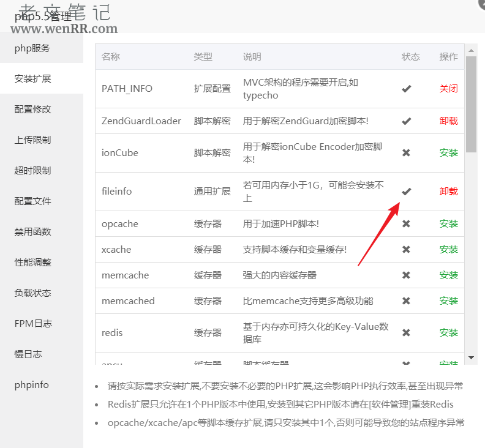Close the php5.5管理 dialog
This screenshot has width=485, height=448.
[x=482, y=4]
